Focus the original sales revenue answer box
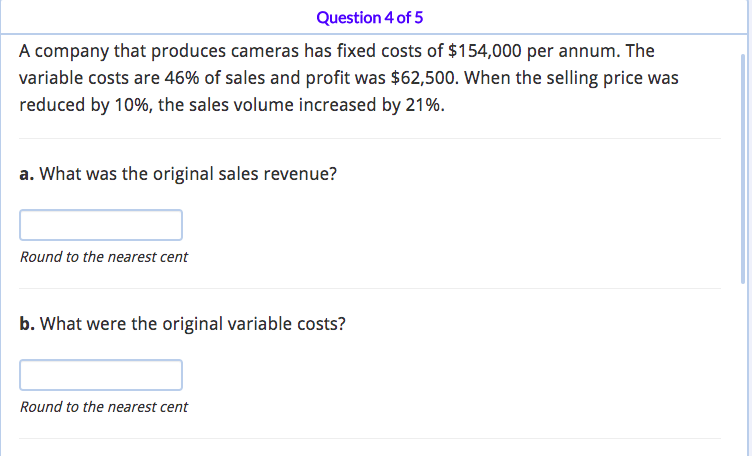Viewport: 752px width, 456px height. (x=101, y=225)
